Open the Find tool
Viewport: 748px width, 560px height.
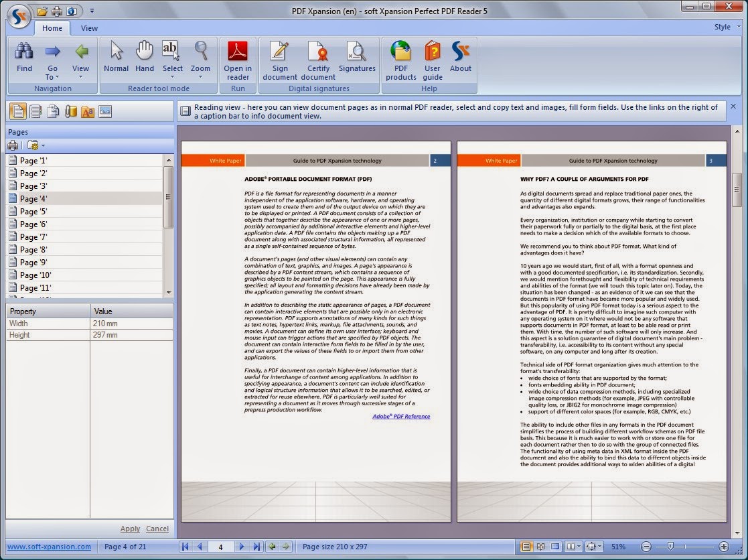point(24,56)
